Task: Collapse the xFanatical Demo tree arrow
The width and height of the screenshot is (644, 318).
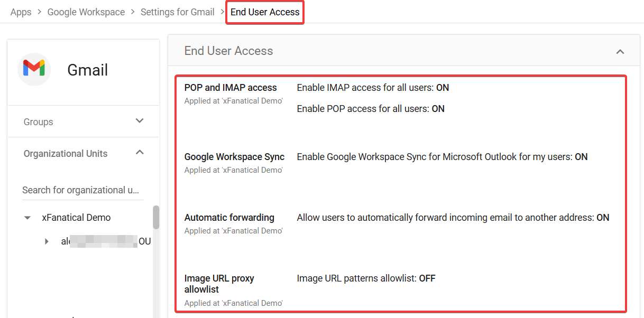Action: click(27, 218)
